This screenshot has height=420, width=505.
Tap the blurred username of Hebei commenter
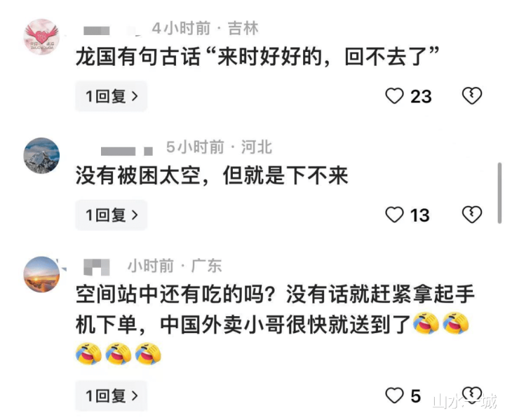pyautogui.click(x=127, y=151)
